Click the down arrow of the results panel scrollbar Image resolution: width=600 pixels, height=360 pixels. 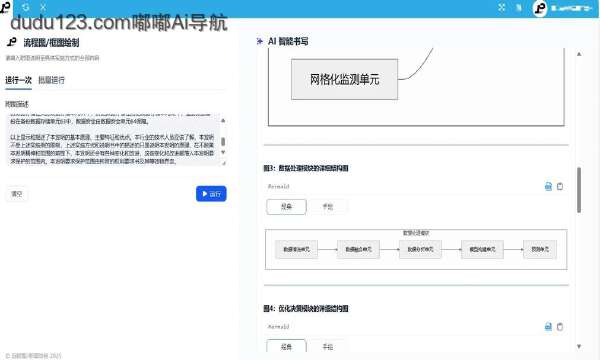[x=579, y=346]
